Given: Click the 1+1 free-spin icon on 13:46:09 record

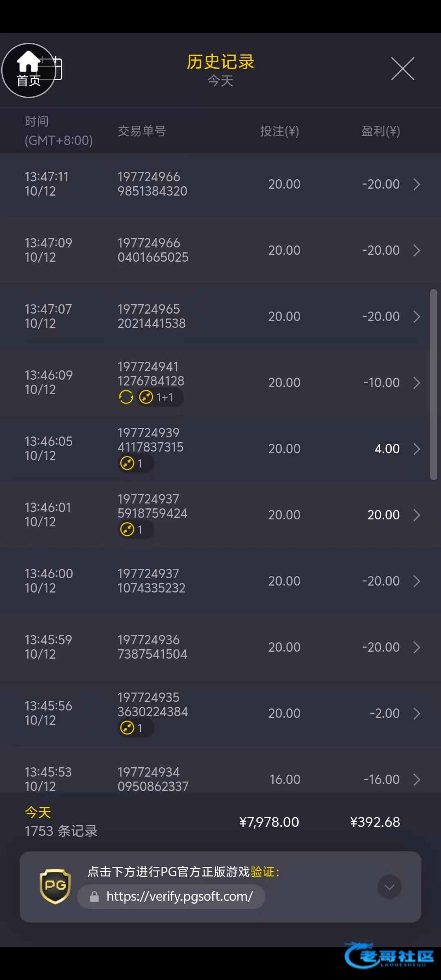Looking at the screenshot, I should click(x=146, y=397).
